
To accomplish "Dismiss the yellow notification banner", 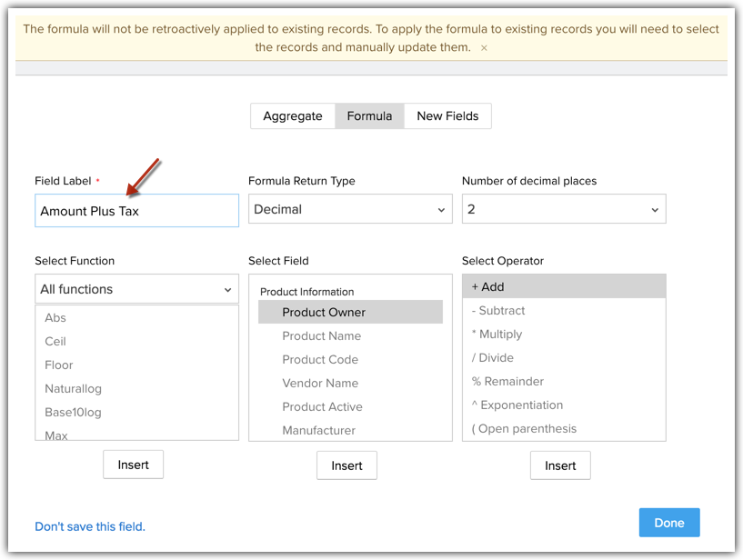I will point(484,47).
